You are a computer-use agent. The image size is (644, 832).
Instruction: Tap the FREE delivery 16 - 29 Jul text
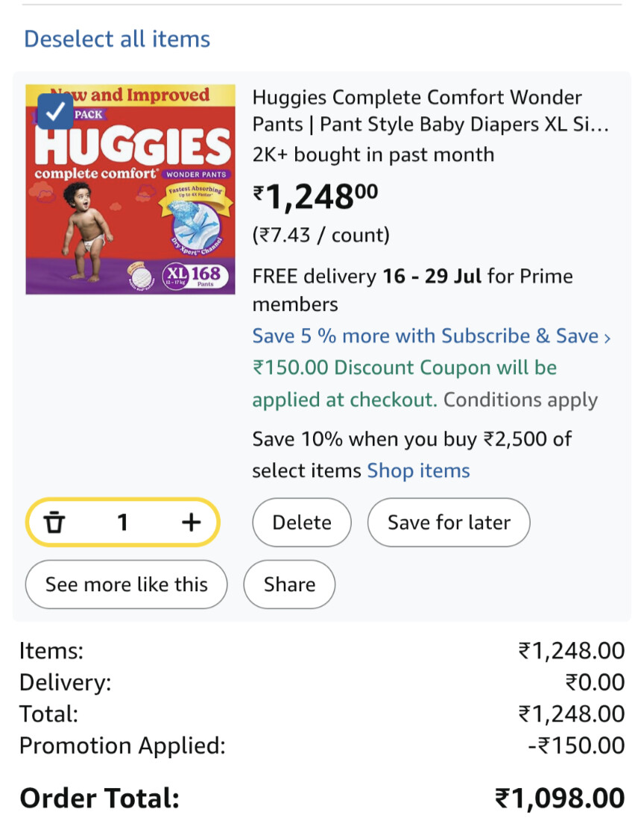coord(367,277)
